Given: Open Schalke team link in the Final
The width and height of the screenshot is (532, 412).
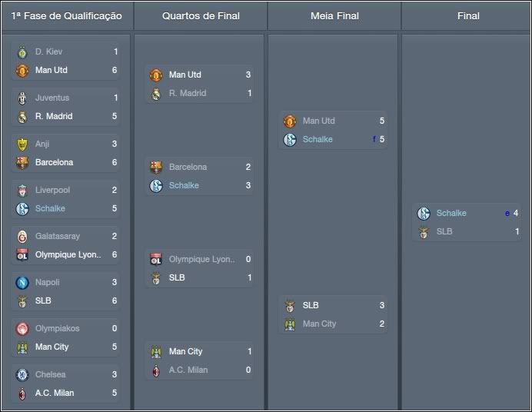Looking at the screenshot, I should (x=451, y=213).
